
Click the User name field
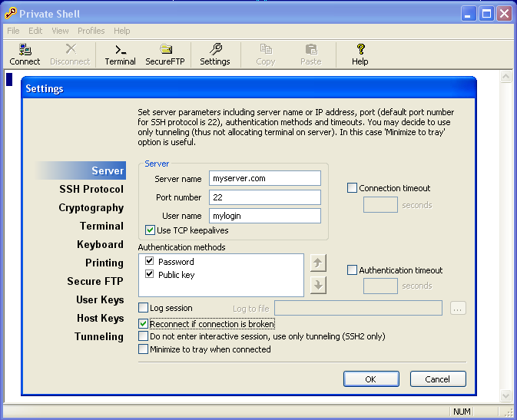click(265, 216)
